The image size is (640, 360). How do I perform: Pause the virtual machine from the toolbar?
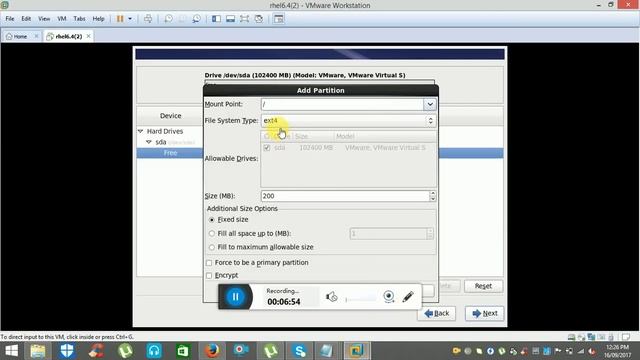(x=120, y=19)
